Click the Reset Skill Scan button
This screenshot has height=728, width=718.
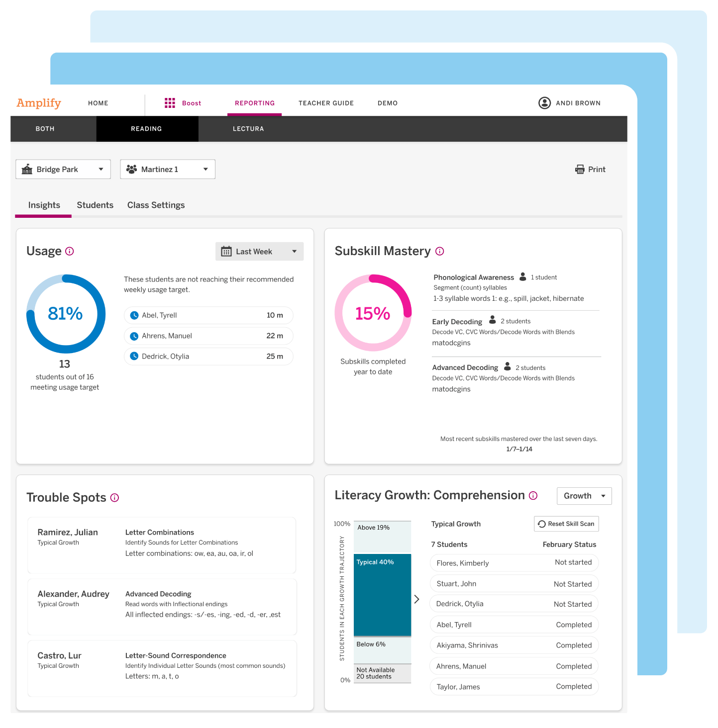(566, 524)
